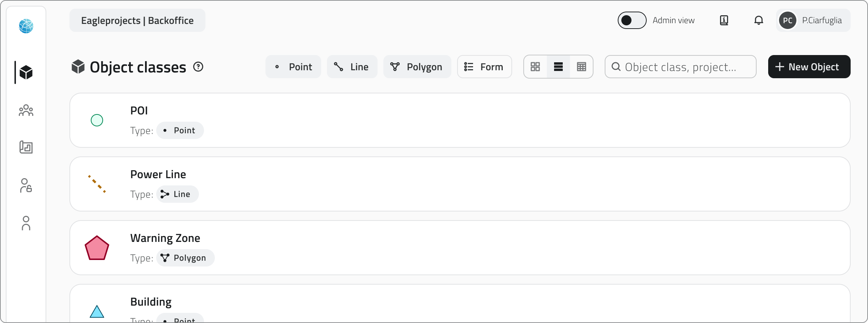Click the help icon beside Object classes
The width and height of the screenshot is (868, 323).
198,67
